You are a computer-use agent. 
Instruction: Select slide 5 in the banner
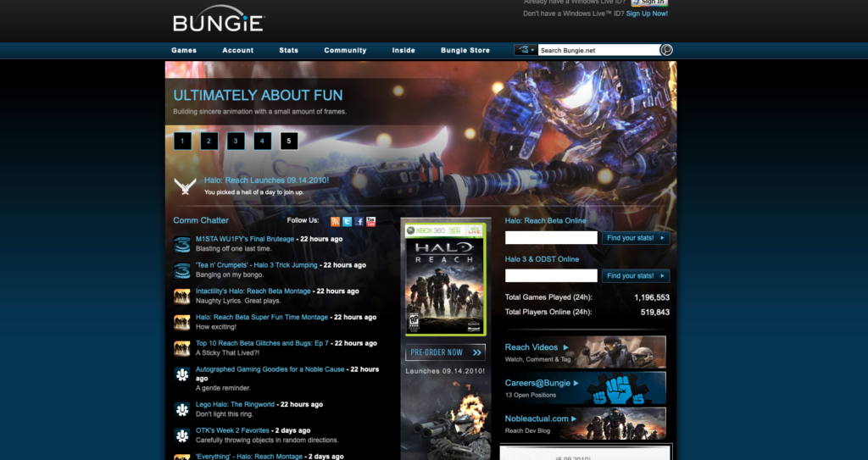(x=289, y=141)
